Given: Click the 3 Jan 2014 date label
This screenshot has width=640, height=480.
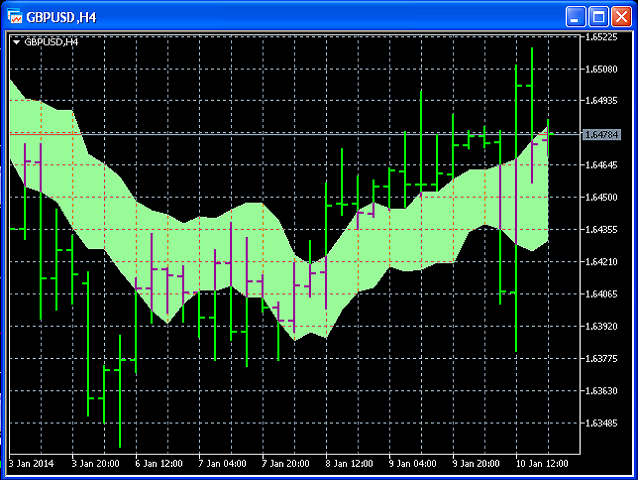Looking at the screenshot, I should (x=31, y=464).
